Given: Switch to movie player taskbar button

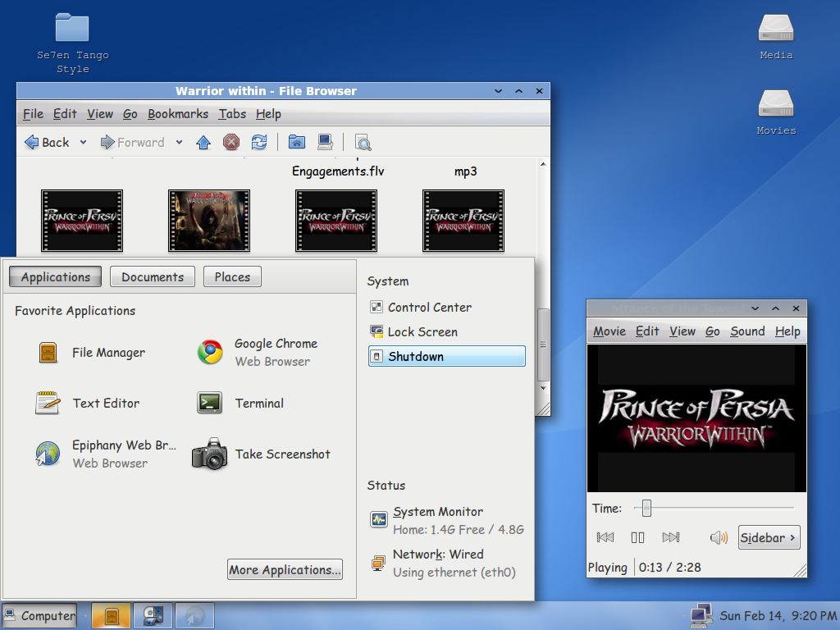Looking at the screenshot, I should coord(153,615).
